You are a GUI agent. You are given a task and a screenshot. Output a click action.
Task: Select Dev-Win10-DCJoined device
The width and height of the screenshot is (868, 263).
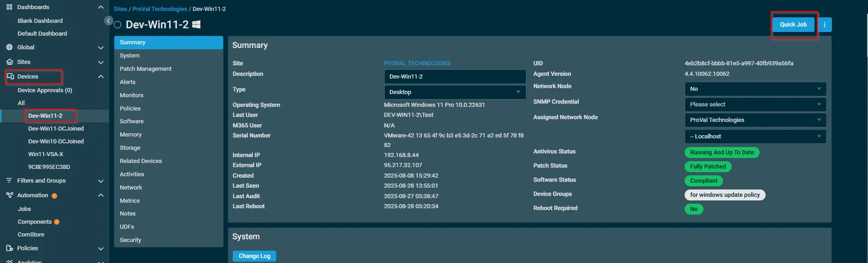[56, 142]
